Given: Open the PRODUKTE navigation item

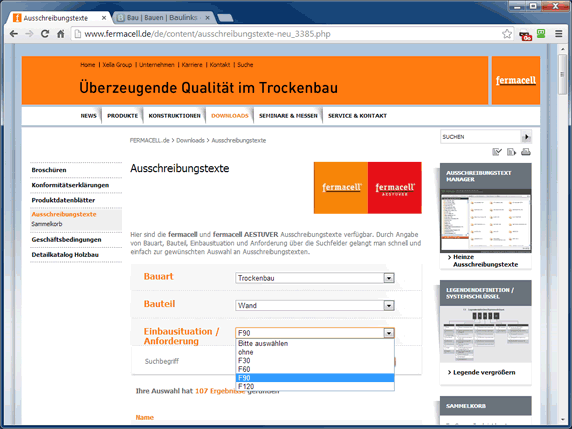Looking at the screenshot, I should click(123, 116).
